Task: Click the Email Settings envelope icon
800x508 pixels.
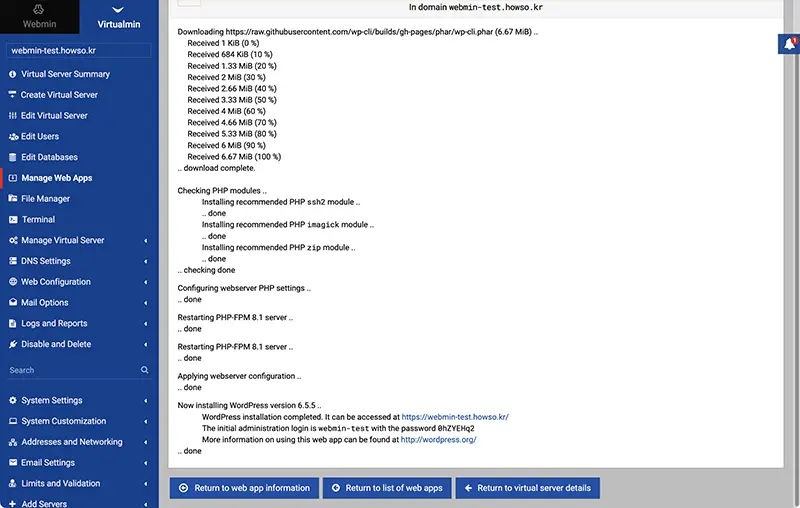Action: 13,463
